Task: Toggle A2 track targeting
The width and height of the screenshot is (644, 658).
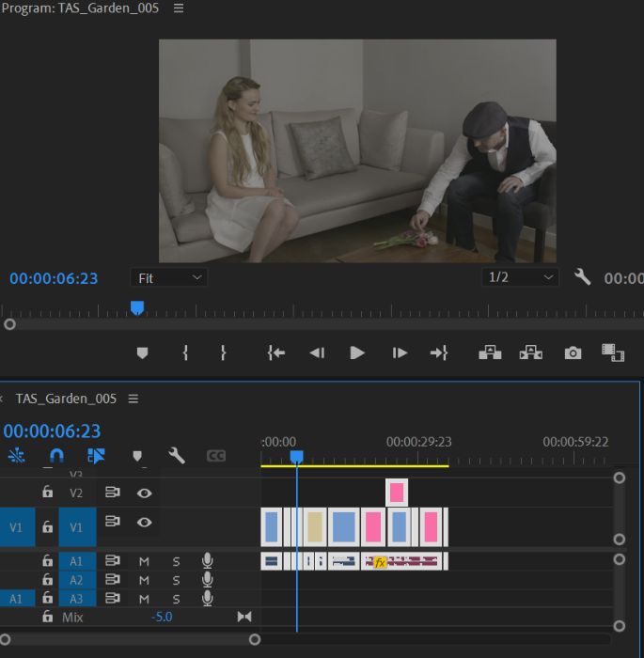Action: [x=77, y=580]
